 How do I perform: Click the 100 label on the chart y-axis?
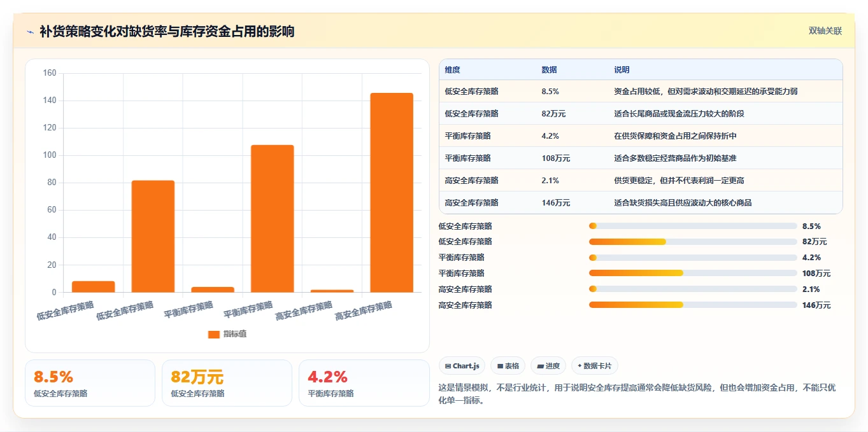[x=50, y=155]
